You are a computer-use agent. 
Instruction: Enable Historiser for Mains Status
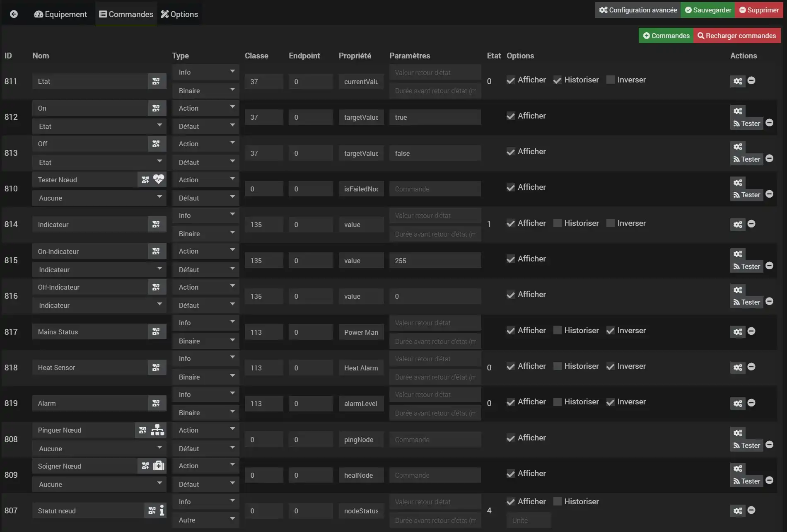[558, 331]
